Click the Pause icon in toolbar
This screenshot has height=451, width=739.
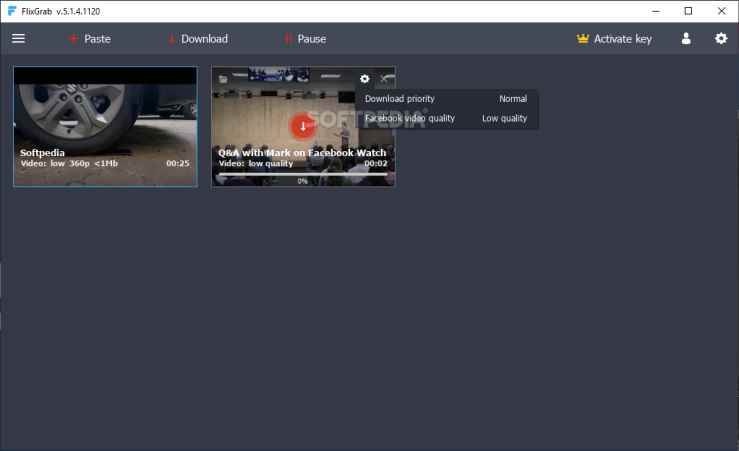point(288,39)
